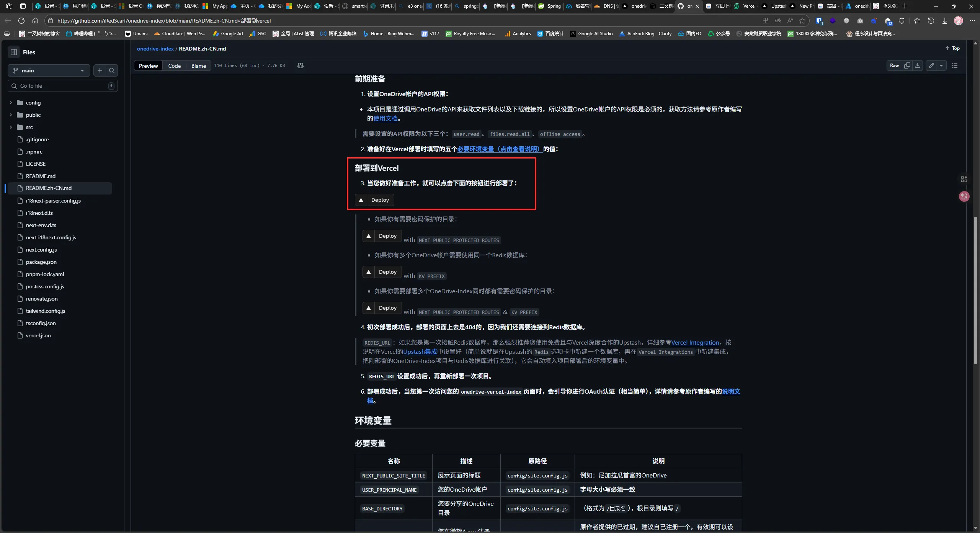Click the browser refresh button
The image size is (980, 533).
[x=21, y=21]
